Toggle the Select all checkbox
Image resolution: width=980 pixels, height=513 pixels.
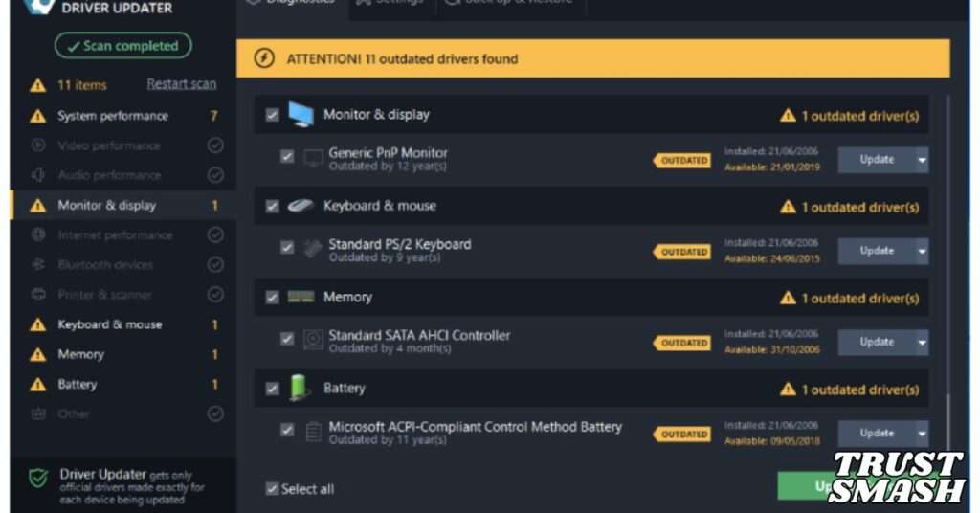272,489
